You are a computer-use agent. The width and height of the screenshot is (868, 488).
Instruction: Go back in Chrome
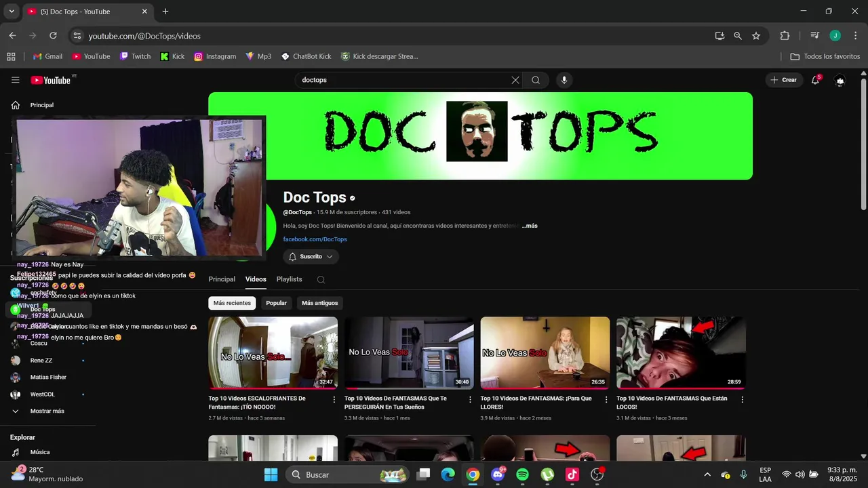[x=12, y=35]
